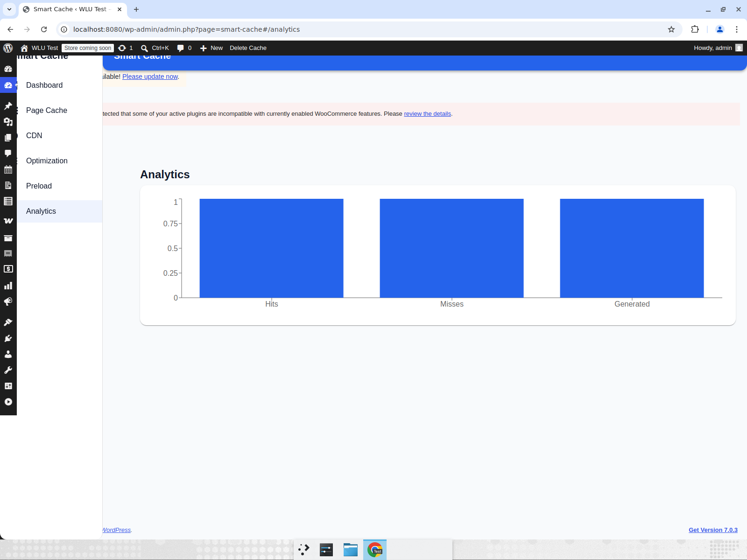The image size is (747, 560).
Task: Open Chrome three-dot menu
Action: [737, 29]
